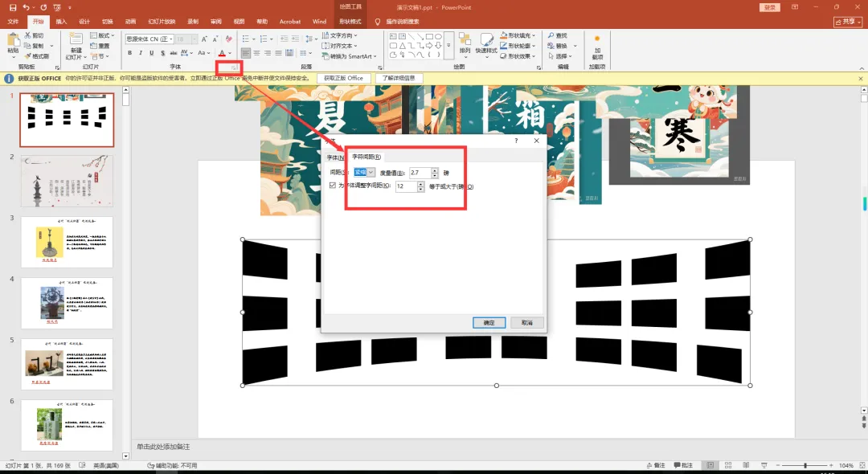Increase the font size
868x474 pixels.
coord(204,39)
